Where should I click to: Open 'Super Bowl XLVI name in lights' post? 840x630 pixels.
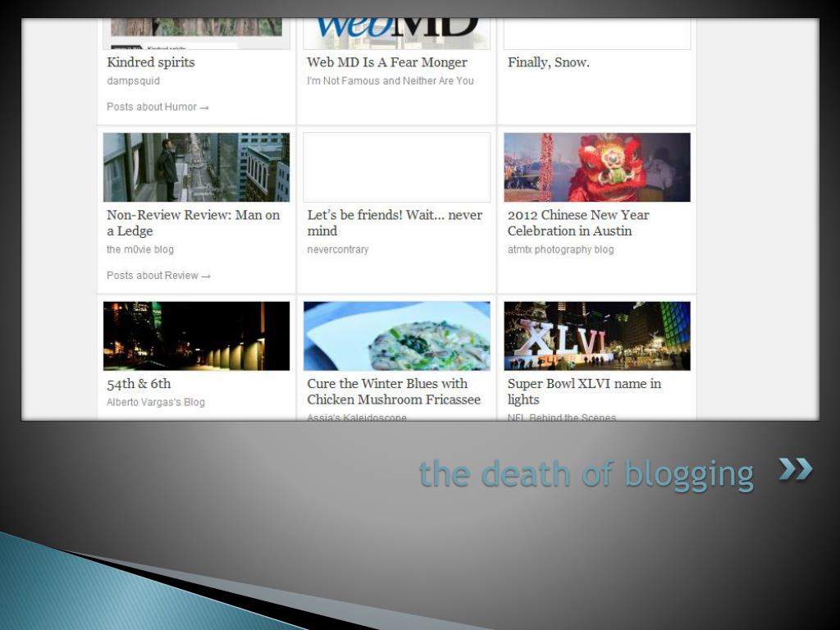click(x=584, y=391)
